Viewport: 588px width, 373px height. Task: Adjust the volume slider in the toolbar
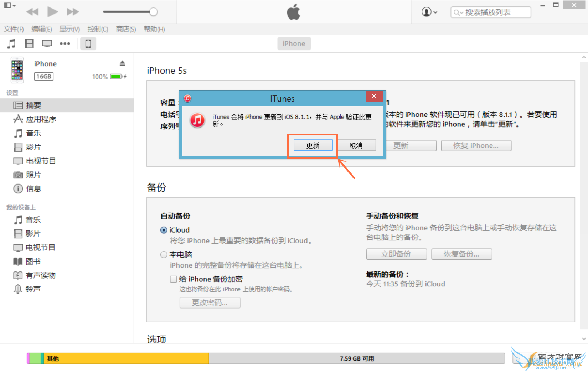153,11
